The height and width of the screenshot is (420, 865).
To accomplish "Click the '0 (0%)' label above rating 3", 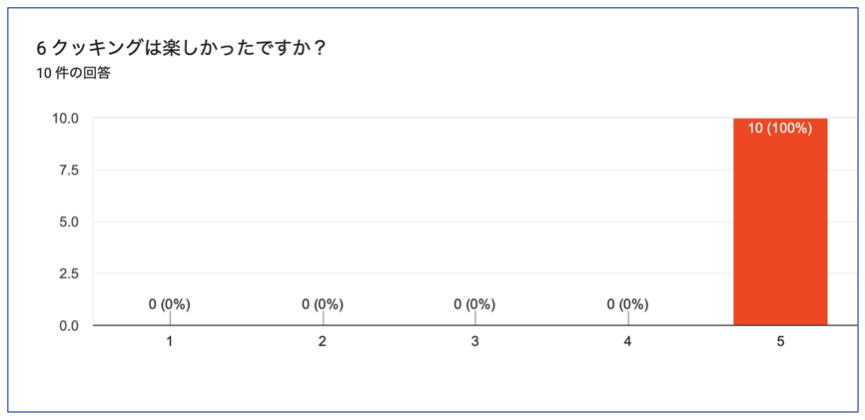I will tap(475, 304).
